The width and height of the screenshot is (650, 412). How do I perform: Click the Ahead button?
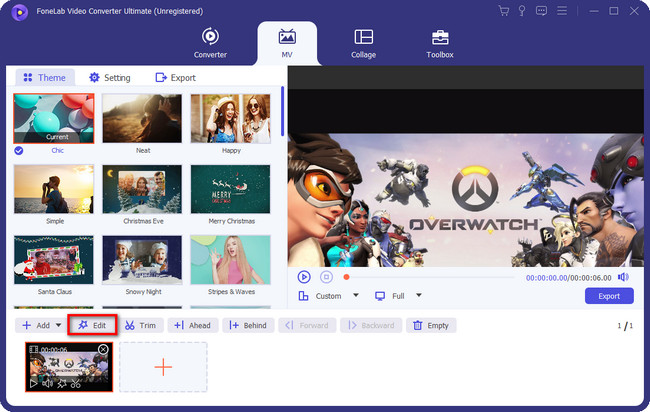tap(193, 325)
